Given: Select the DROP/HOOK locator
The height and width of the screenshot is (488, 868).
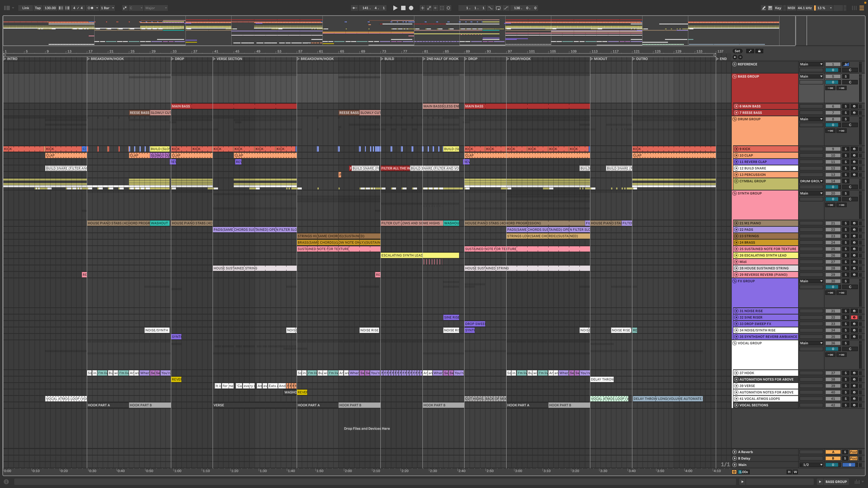Looking at the screenshot, I should [520, 59].
